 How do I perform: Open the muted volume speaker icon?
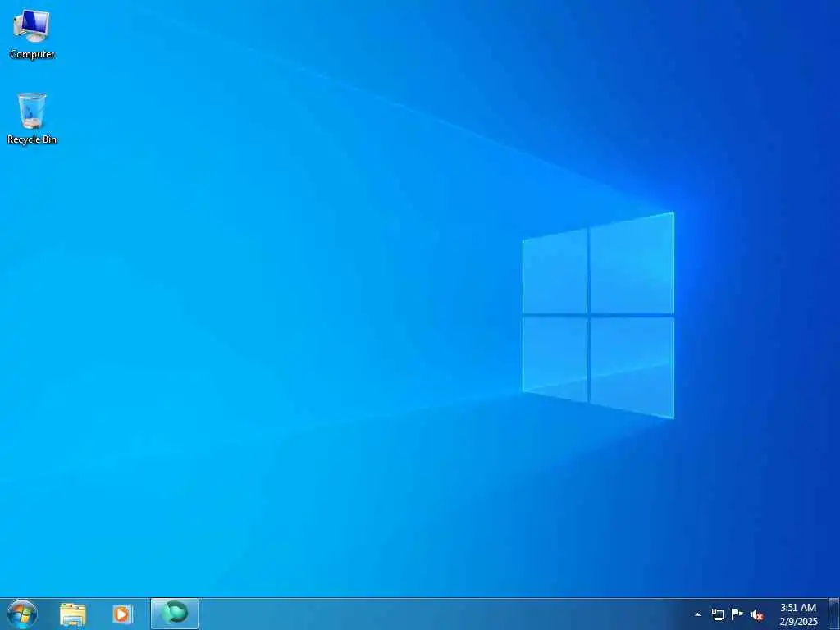757,614
